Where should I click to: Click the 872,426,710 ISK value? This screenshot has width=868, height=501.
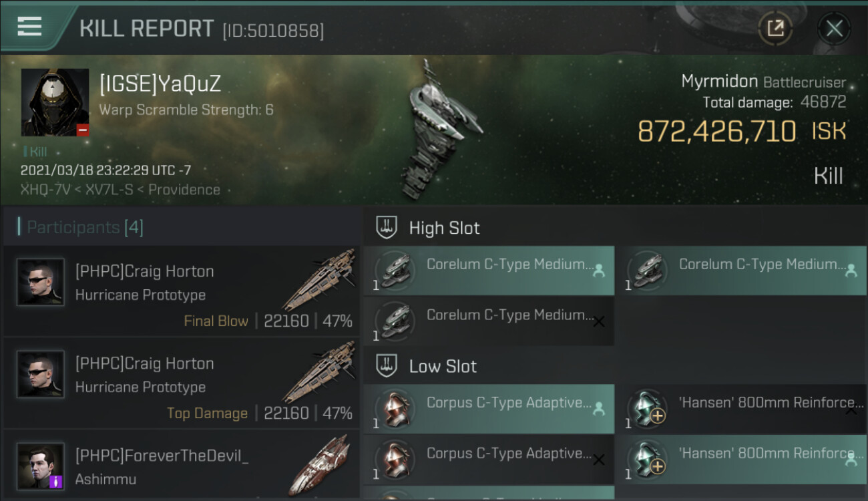pyautogui.click(x=742, y=132)
